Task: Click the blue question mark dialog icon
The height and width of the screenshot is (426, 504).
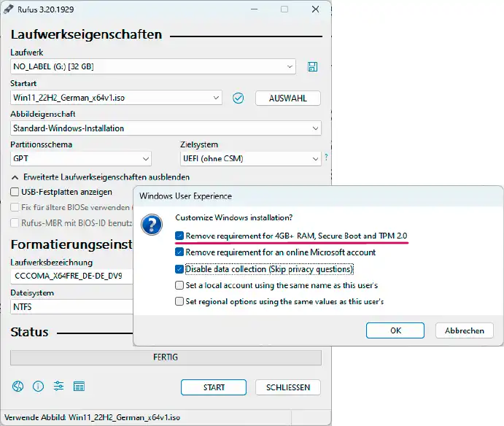Action: (152, 225)
